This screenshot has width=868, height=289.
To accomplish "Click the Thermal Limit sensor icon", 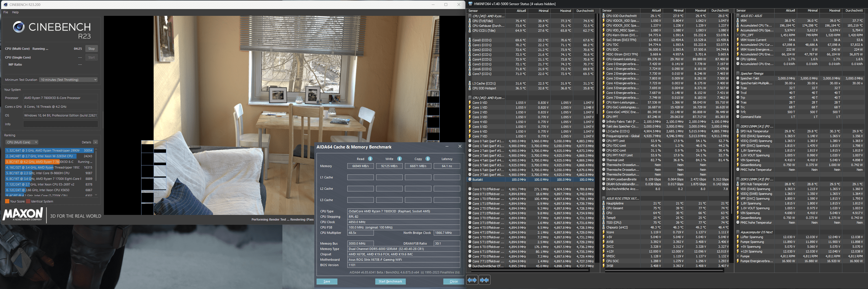I will pos(604,160).
